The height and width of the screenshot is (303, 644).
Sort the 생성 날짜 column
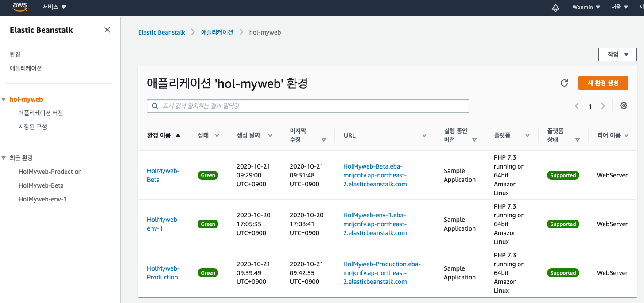[270, 135]
